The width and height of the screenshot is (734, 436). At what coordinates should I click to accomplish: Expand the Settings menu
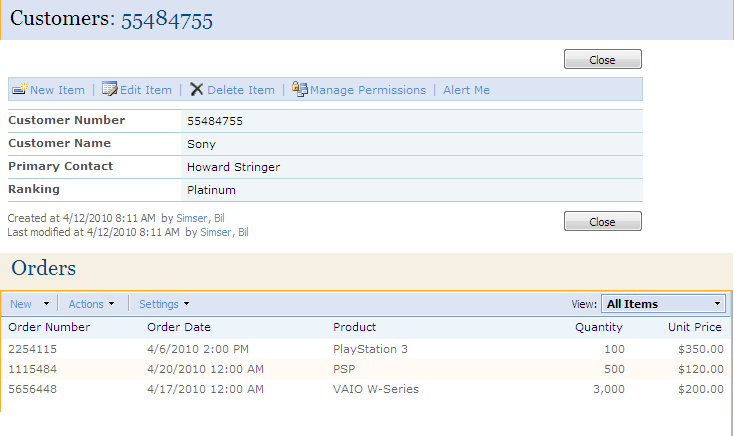tap(164, 304)
